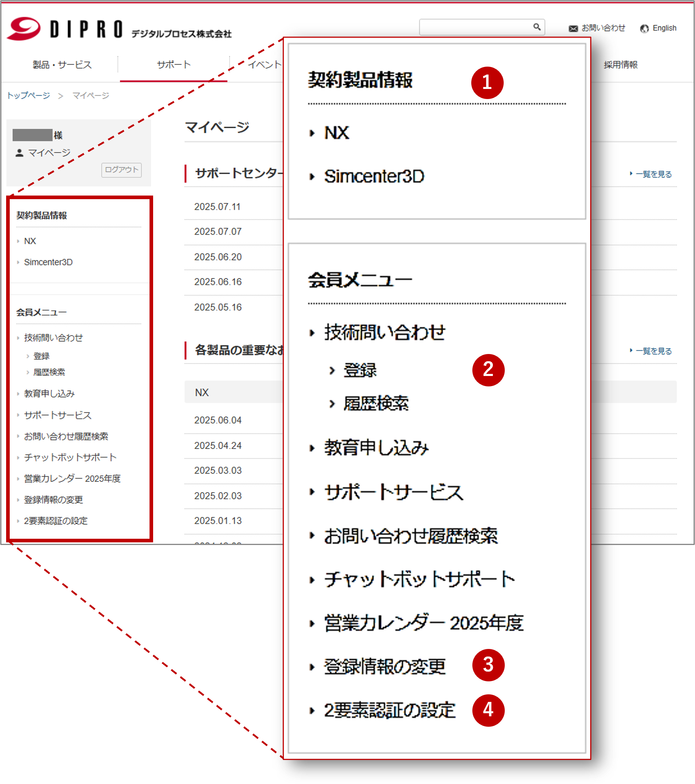
Task: Open 技術問い合わせ in the enlarged 会員メニュー panel
Action: tap(385, 332)
